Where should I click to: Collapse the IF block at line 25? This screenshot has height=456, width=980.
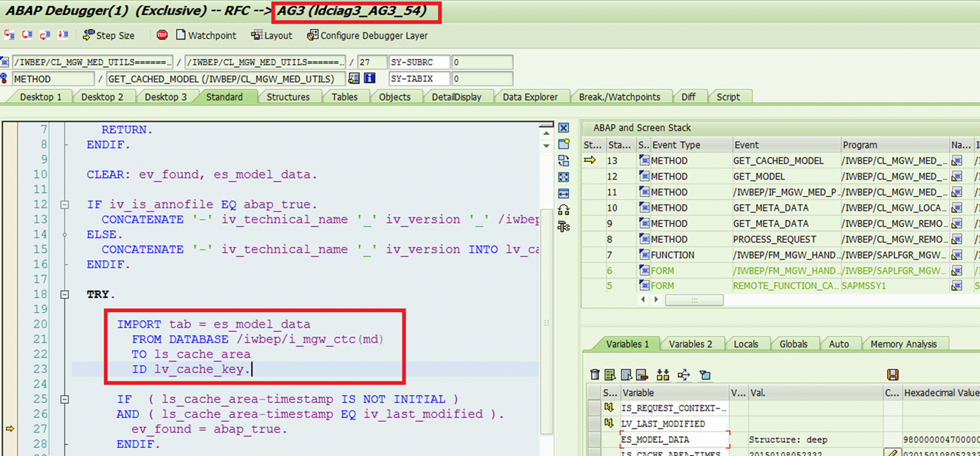pyautogui.click(x=65, y=399)
